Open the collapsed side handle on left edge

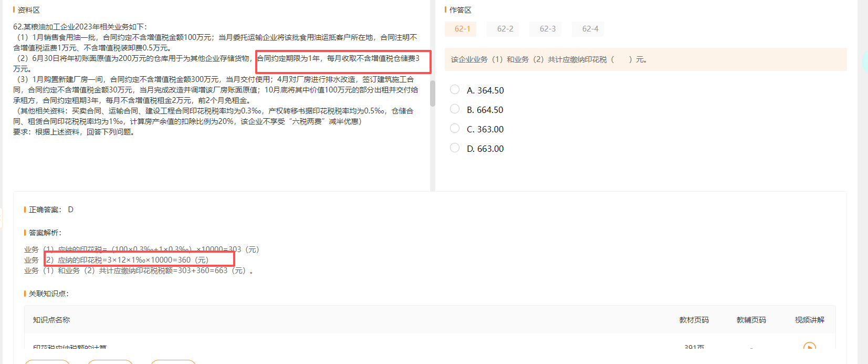point(2,217)
